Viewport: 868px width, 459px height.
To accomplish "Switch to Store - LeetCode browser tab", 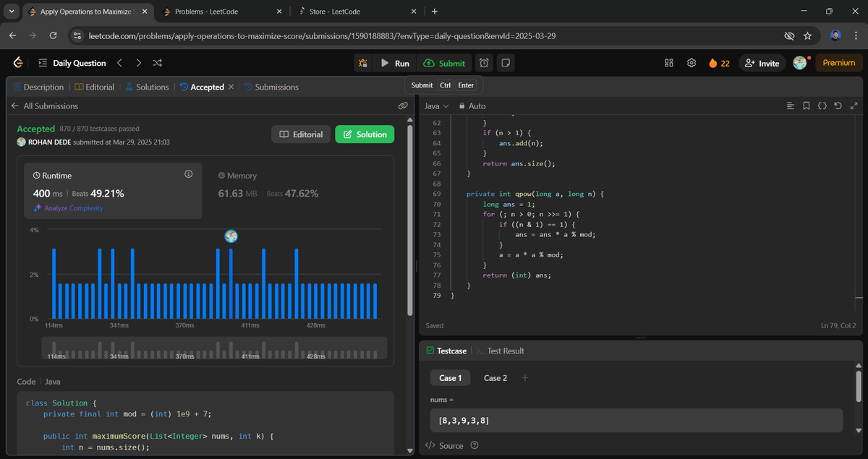I will click(x=357, y=12).
